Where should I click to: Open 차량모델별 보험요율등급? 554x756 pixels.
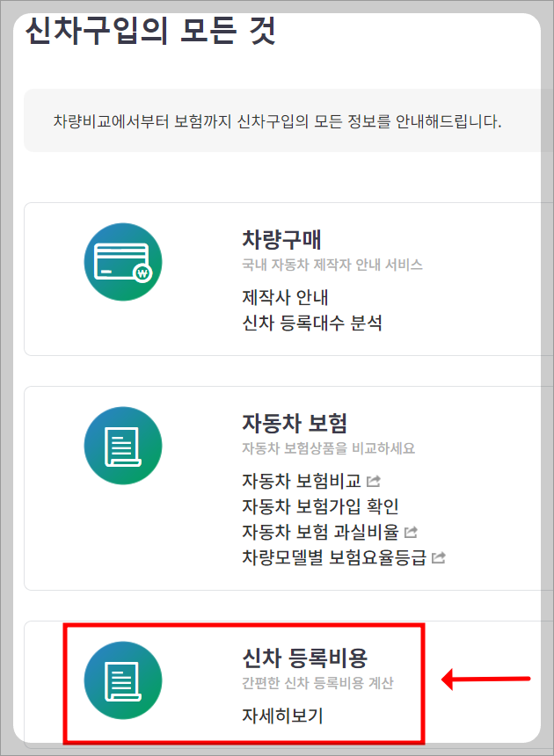click(332, 556)
